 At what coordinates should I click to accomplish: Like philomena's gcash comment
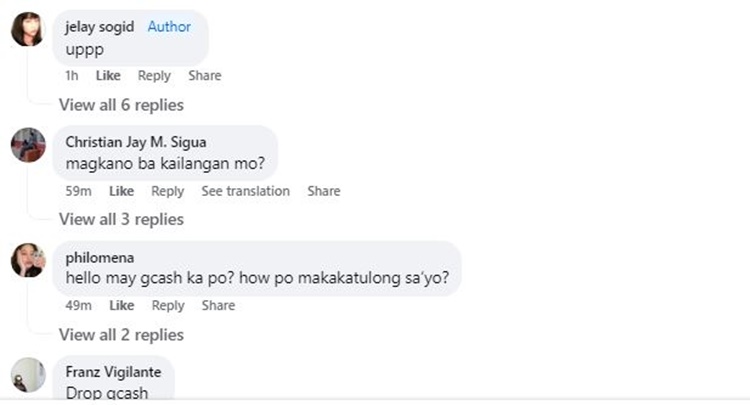click(121, 306)
